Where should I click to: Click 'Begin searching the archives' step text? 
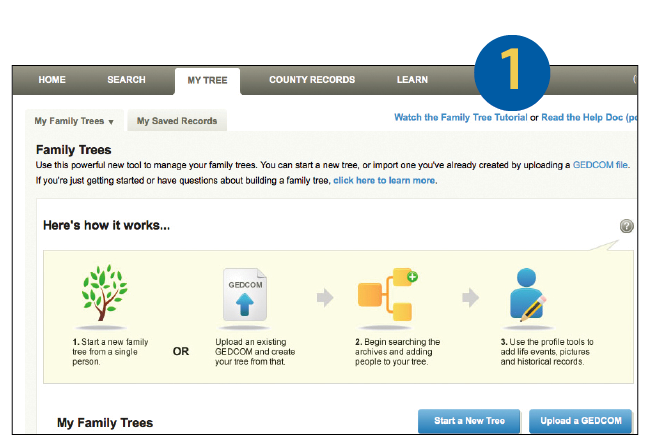[x=397, y=352]
